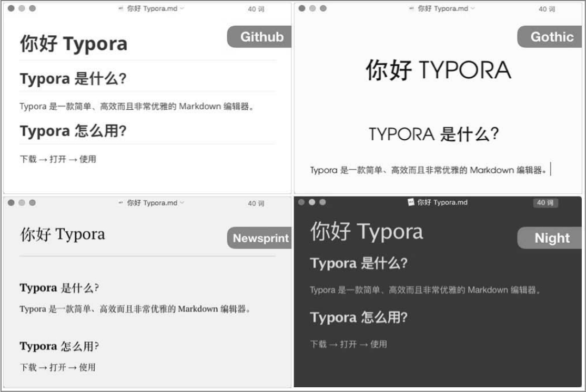Click the '你好 Typora.md' title in the Night-theme window
Screen dimensions: 586x392
pyautogui.click(x=442, y=202)
